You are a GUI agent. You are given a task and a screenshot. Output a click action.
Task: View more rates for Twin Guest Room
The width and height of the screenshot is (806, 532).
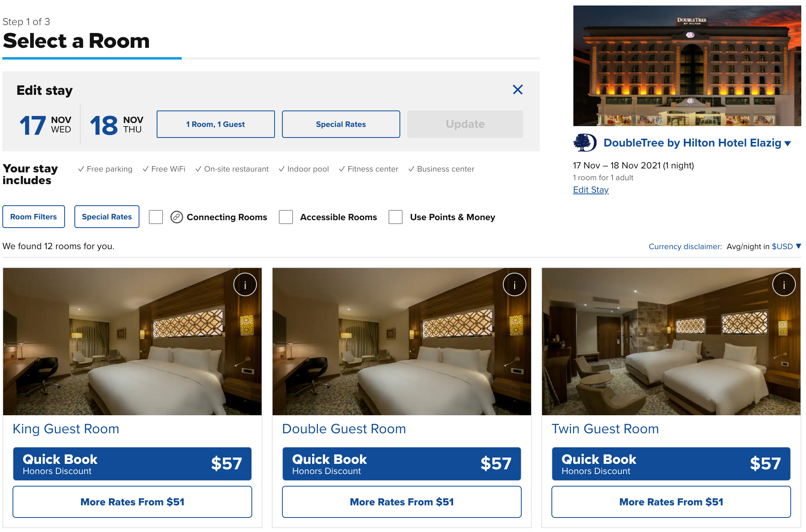click(671, 502)
